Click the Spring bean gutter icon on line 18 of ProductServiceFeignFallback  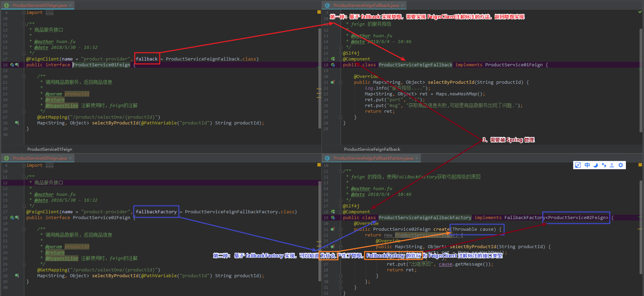(333, 65)
